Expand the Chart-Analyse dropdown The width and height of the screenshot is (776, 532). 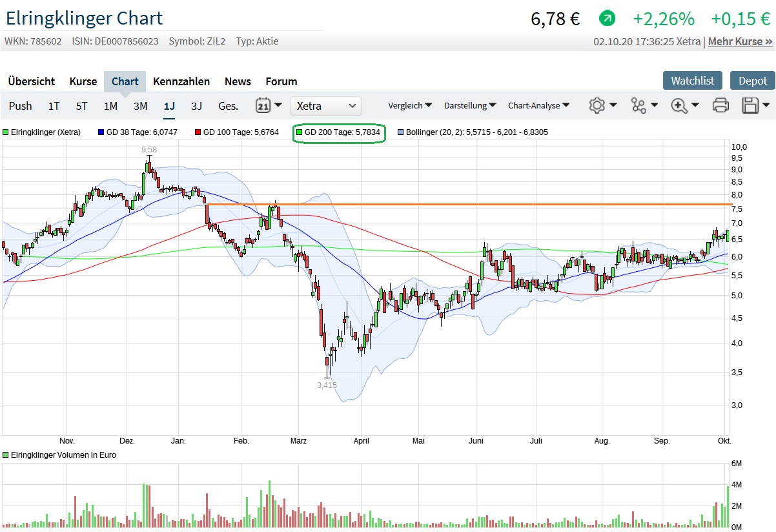point(538,105)
